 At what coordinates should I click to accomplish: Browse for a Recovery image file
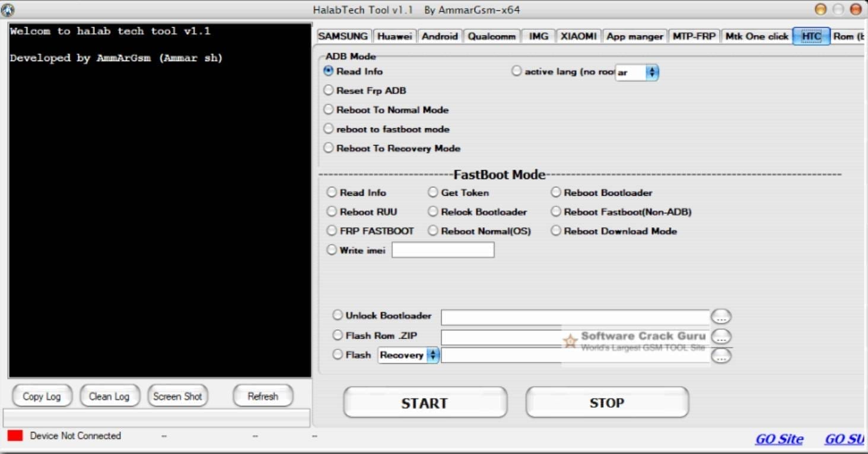pos(721,355)
